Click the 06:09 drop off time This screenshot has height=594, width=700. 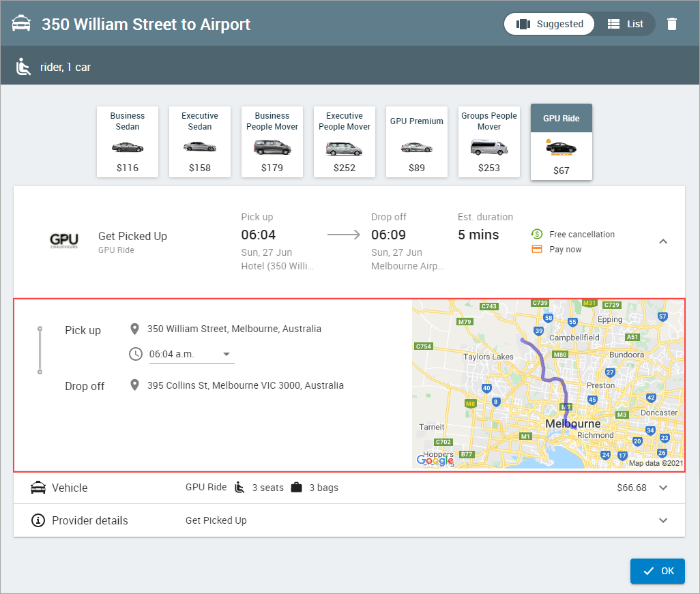click(388, 235)
